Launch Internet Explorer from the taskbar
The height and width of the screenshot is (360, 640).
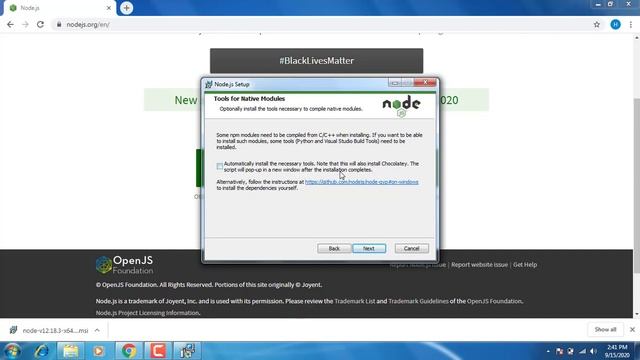click(41, 351)
